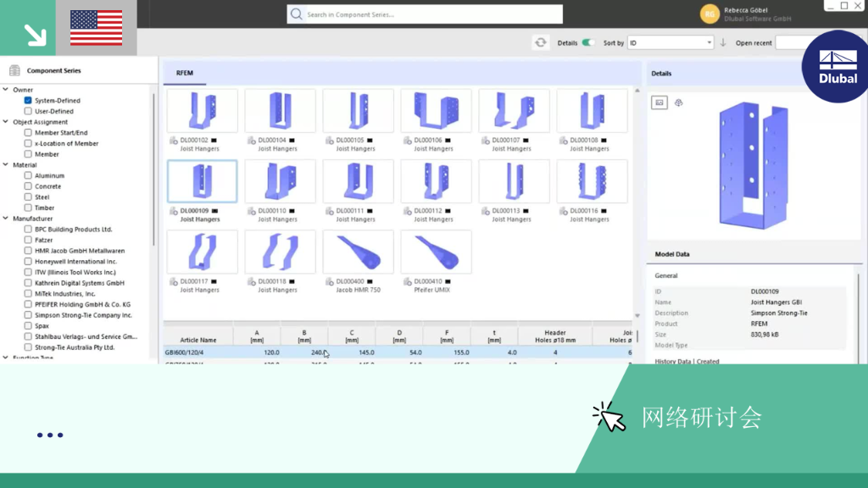The image size is (868, 488).
Task: Click the GBI600/120/4 article row
Action: 398,352
